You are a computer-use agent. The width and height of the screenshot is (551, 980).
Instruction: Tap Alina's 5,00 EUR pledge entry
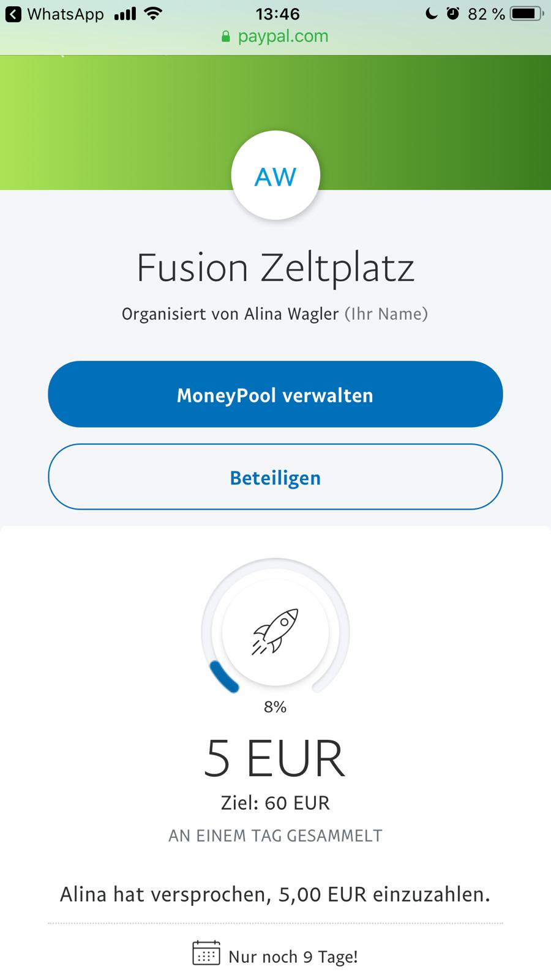(275, 894)
